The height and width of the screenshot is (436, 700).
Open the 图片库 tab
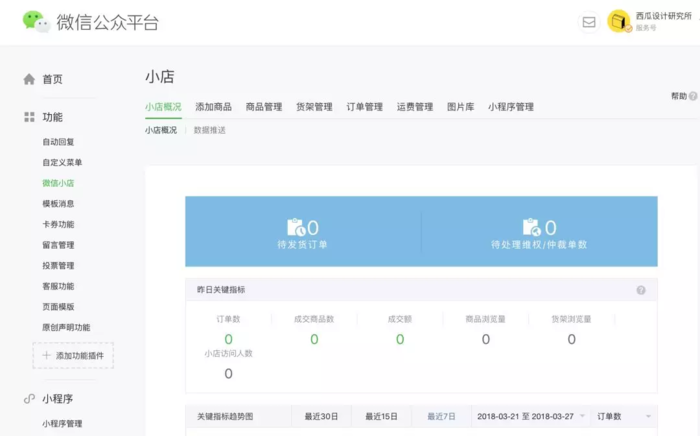[461, 107]
